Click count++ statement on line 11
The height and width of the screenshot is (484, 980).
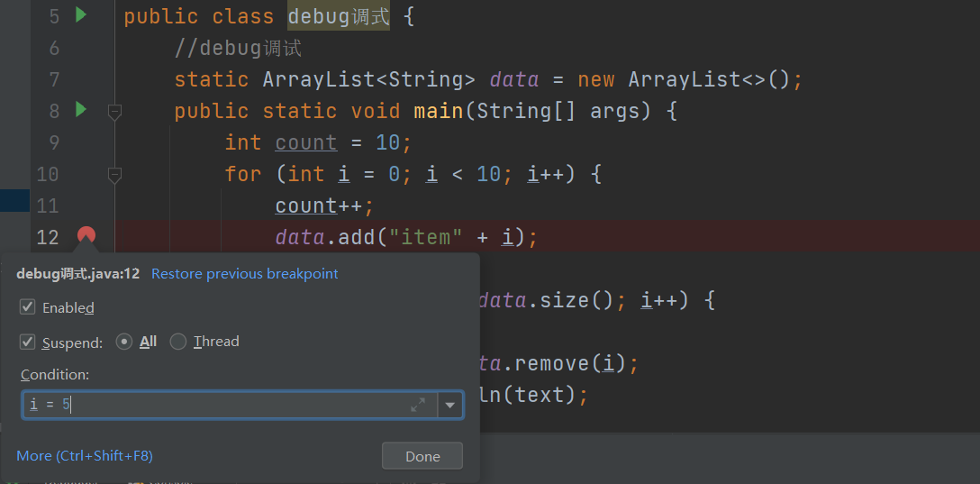(x=324, y=205)
